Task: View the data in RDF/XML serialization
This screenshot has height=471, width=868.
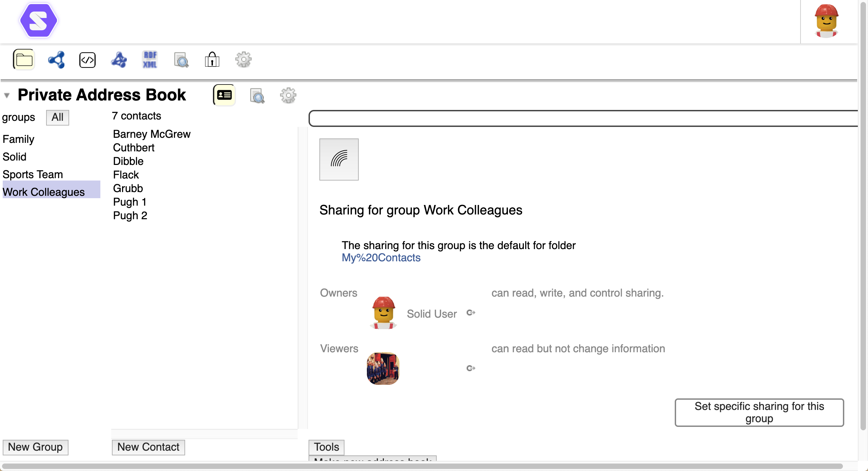Action: coord(150,59)
